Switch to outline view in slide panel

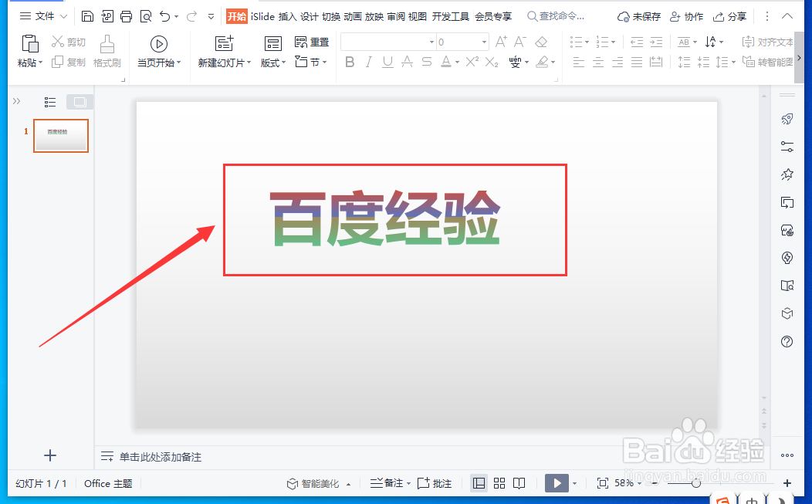(x=50, y=102)
